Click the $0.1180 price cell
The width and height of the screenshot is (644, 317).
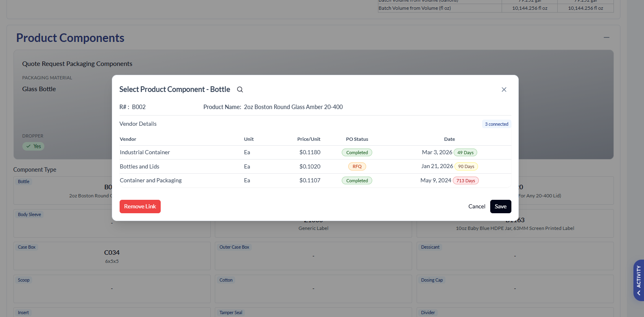[x=310, y=152]
